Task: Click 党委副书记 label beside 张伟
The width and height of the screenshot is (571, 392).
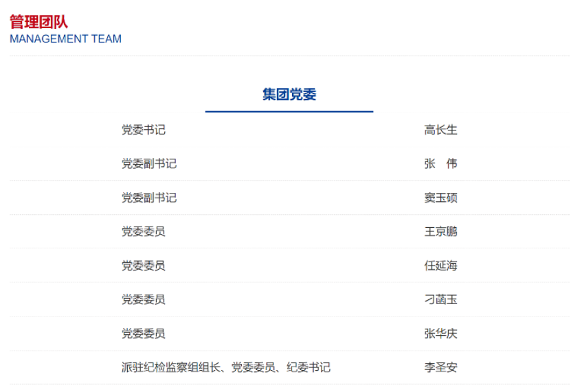Action: [149, 163]
